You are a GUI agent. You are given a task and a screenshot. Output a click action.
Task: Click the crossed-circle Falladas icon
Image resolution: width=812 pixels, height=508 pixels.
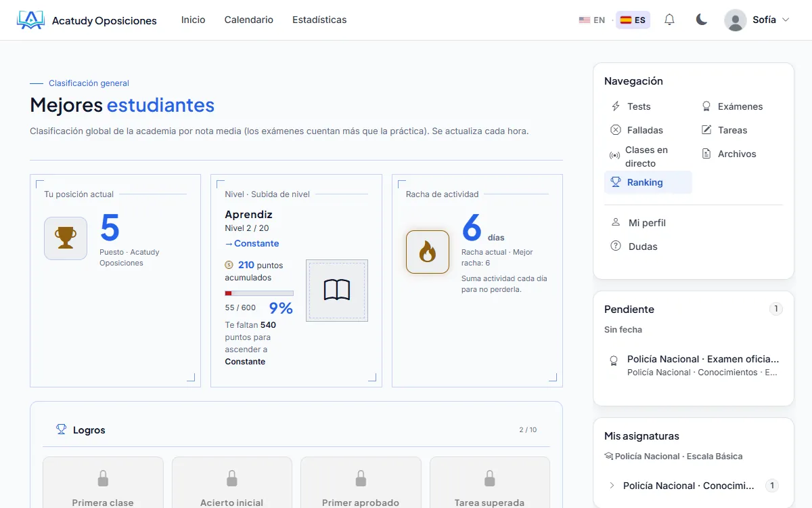point(616,130)
